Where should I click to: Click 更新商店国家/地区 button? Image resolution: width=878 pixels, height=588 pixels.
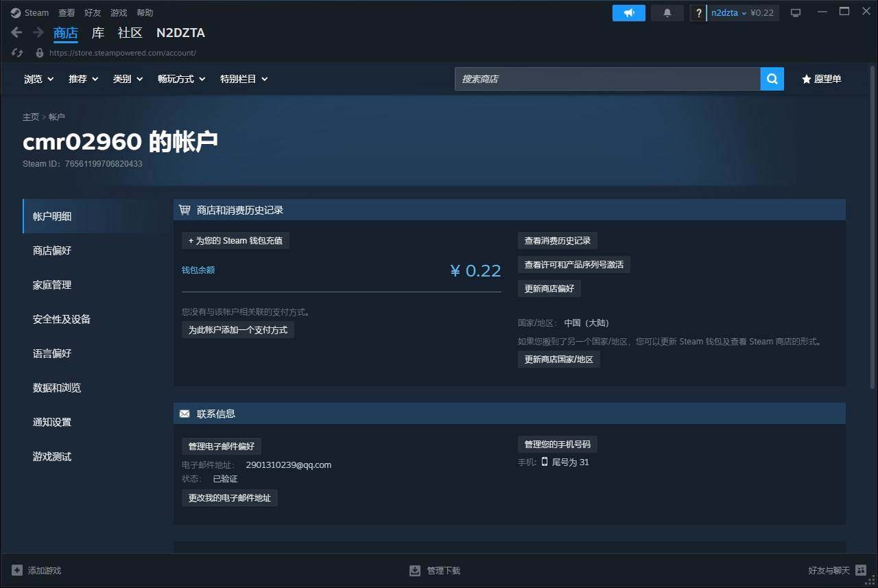pos(559,360)
